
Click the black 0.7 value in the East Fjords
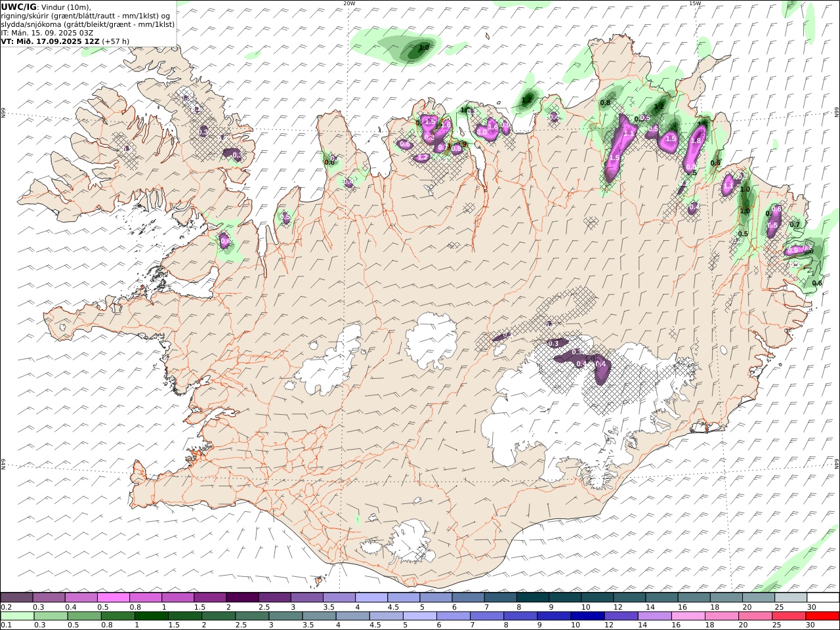[795, 224]
